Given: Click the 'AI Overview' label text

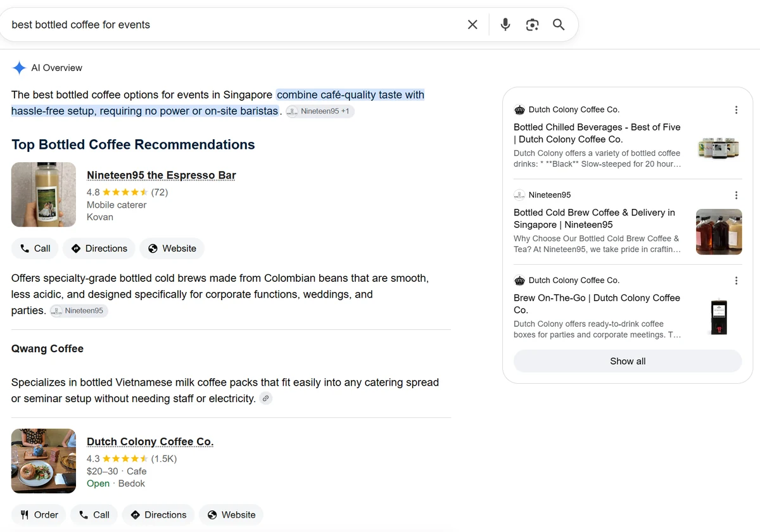Looking at the screenshot, I should 57,68.
